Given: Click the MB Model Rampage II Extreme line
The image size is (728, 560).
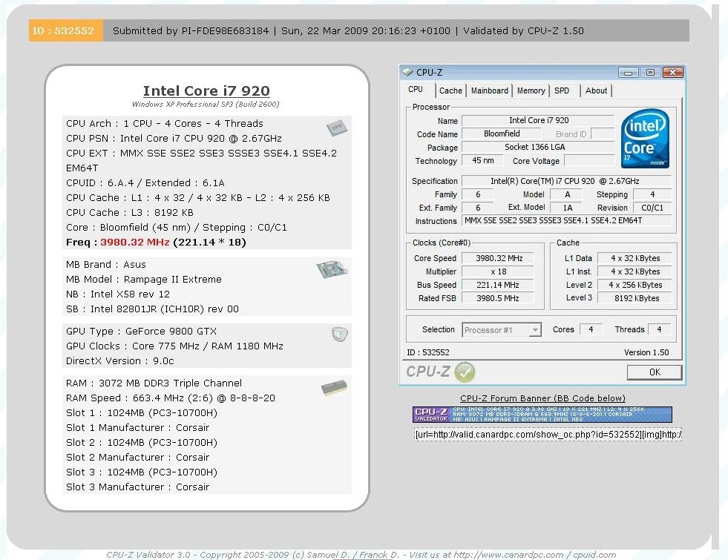Looking at the screenshot, I should click(144, 280).
